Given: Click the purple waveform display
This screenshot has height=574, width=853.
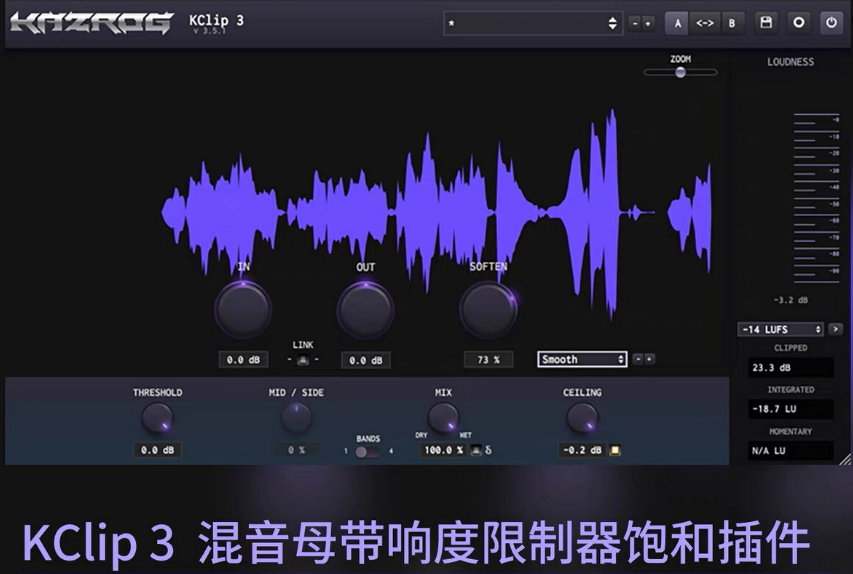Looking at the screenshot, I should click(x=436, y=212).
